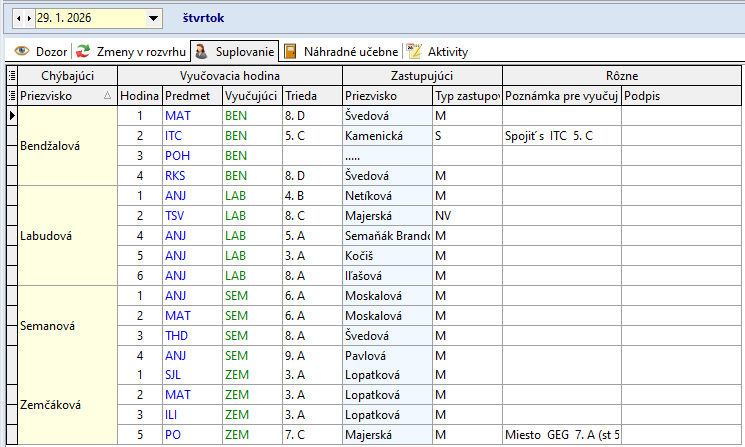Click the Predmet column header
This screenshot has height=447, width=745.
click(190, 96)
